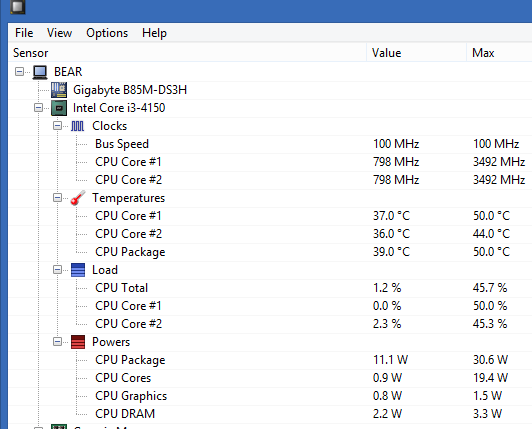Click the app icon in the title bar

pyautogui.click(x=18, y=7)
